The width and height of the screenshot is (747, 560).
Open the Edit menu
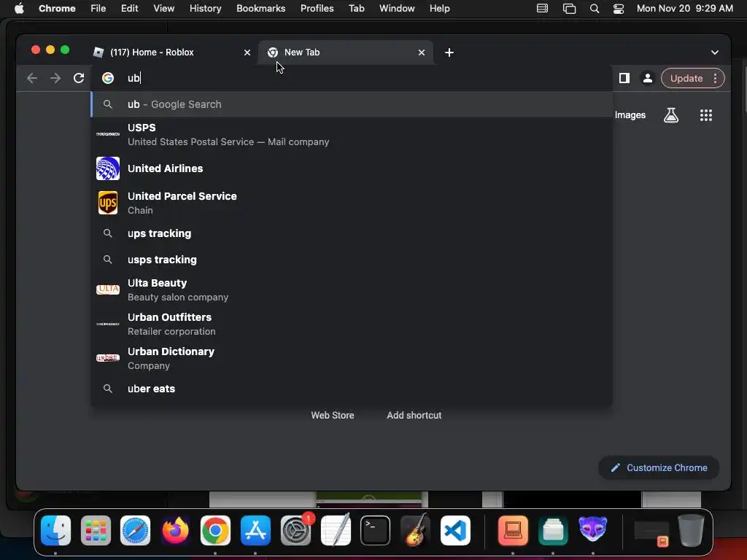pyautogui.click(x=129, y=9)
